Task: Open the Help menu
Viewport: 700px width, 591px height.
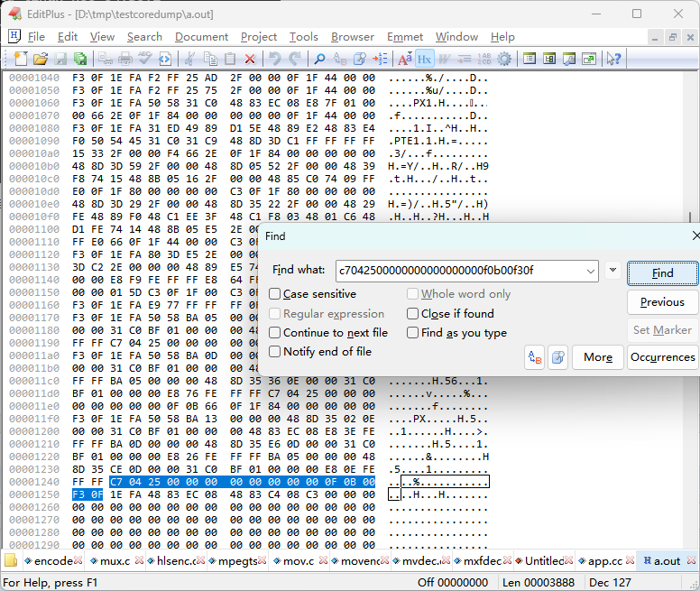Action: [502, 37]
